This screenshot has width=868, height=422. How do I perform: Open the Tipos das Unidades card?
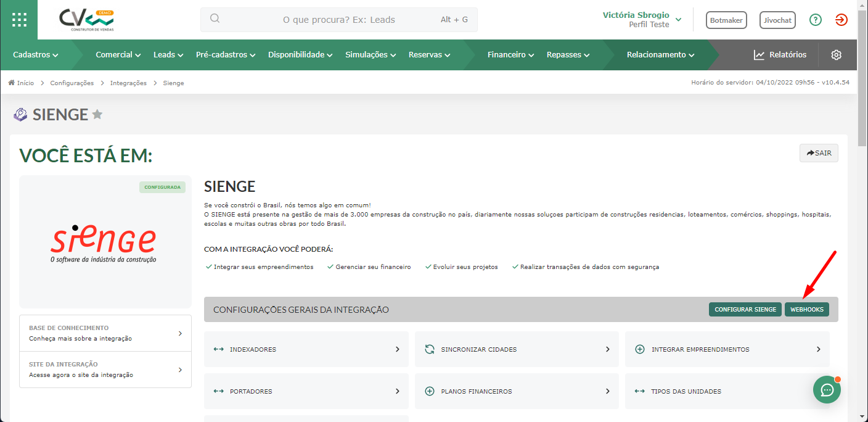click(727, 391)
